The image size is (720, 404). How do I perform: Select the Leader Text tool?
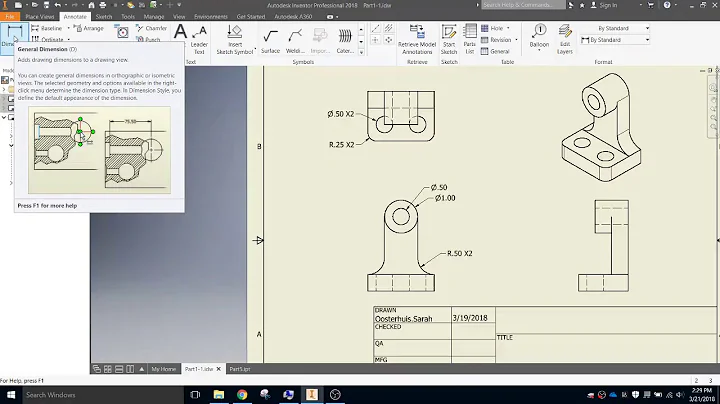(x=199, y=39)
